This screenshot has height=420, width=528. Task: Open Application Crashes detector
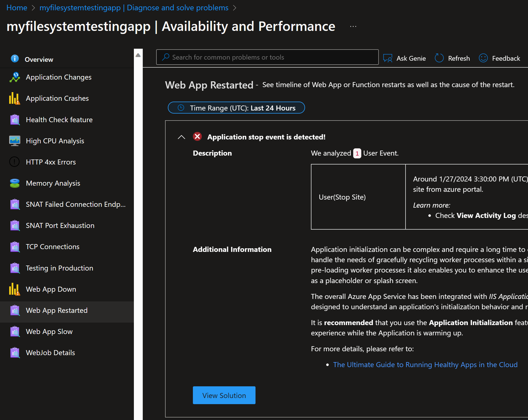tap(67, 99)
